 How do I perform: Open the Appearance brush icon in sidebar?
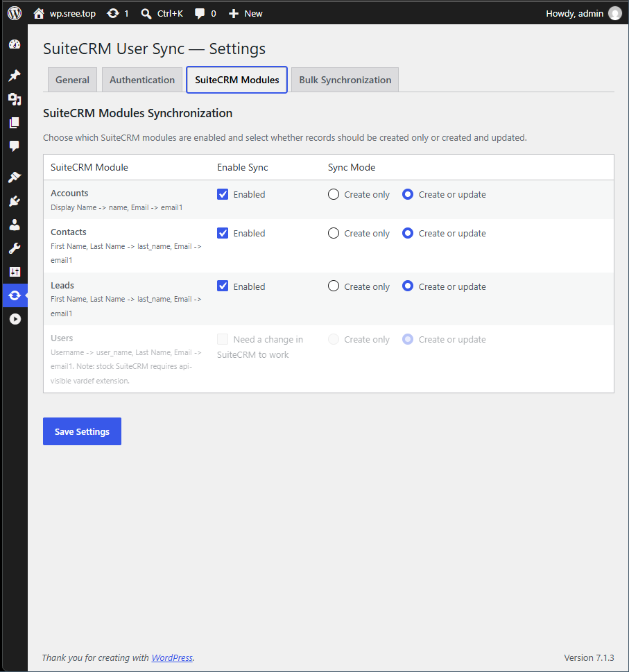click(x=15, y=177)
